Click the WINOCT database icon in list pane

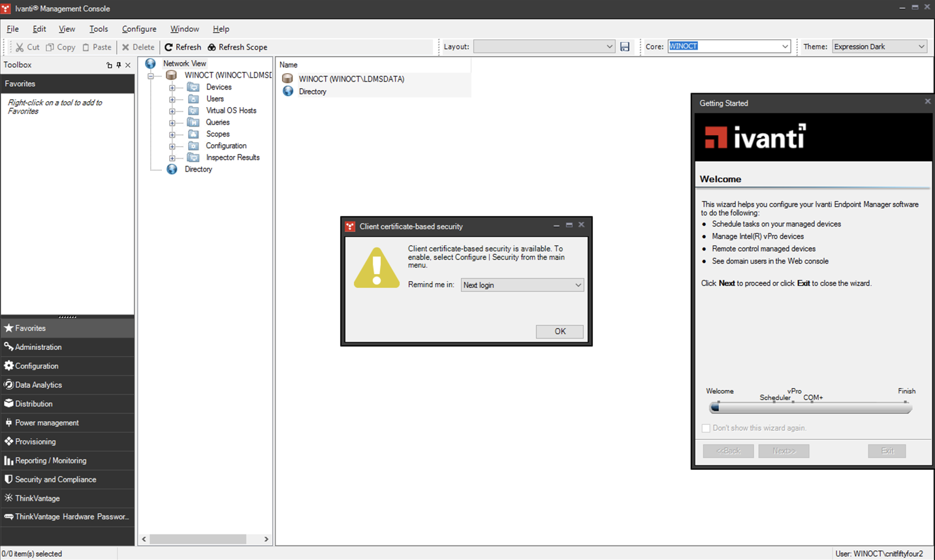pos(287,78)
